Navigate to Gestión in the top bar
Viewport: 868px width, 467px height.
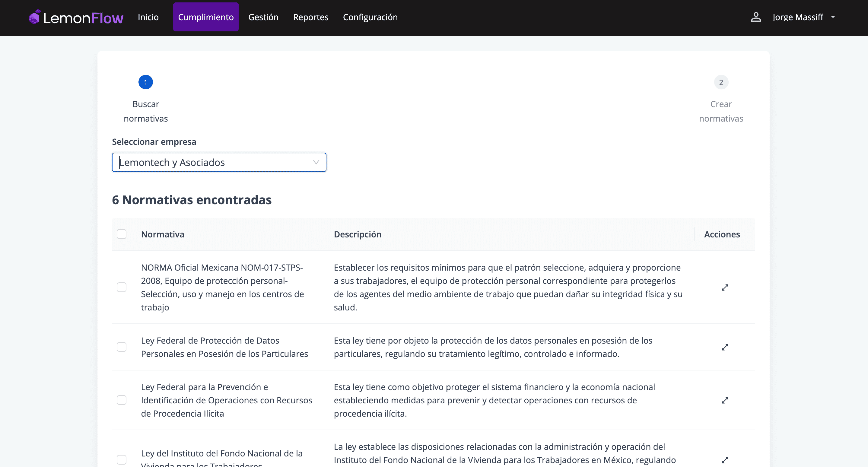click(263, 17)
